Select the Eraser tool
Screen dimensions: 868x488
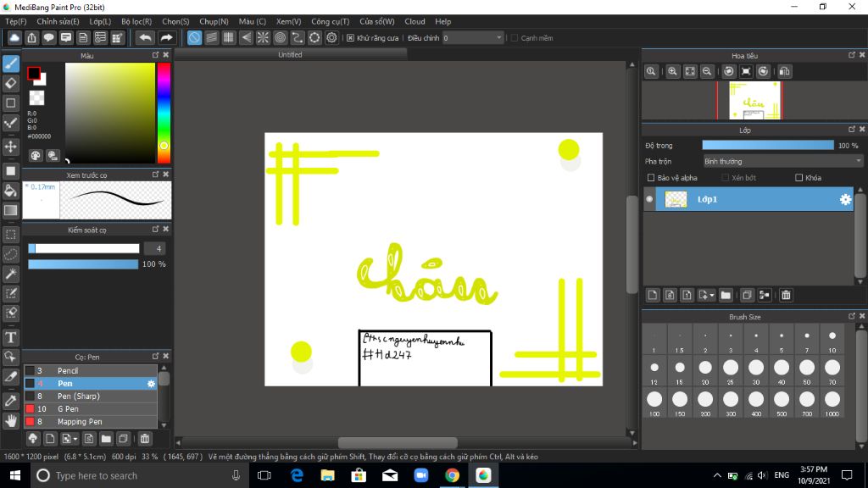[x=11, y=84]
